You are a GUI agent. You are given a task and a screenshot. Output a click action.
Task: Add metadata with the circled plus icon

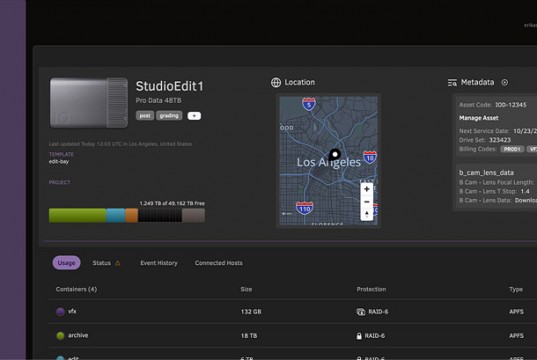(x=504, y=82)
